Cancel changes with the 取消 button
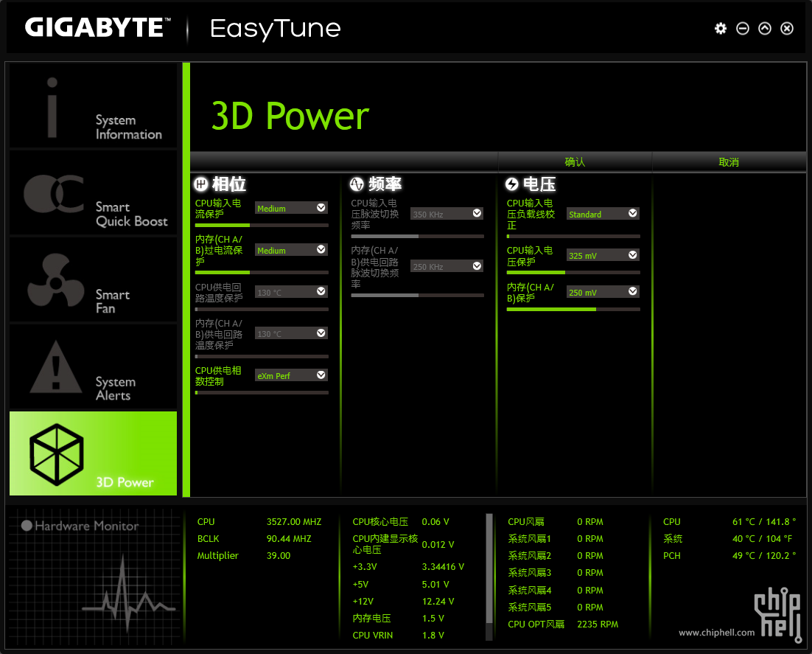 pos(729,162)
